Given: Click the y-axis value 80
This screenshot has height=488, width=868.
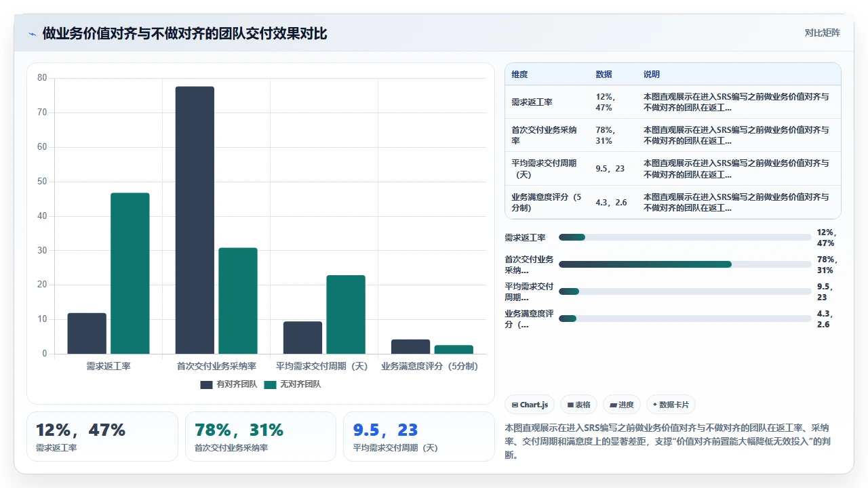Looking at the screenshot, I should coord(42,78).
